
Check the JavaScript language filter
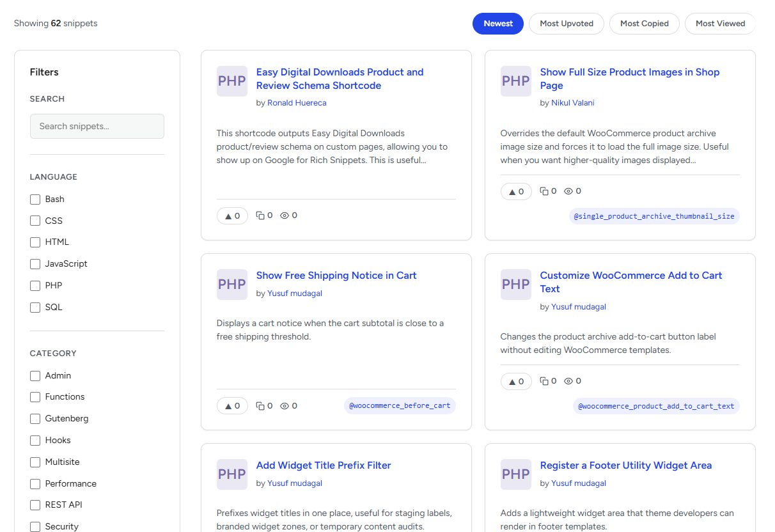point(35,264)
